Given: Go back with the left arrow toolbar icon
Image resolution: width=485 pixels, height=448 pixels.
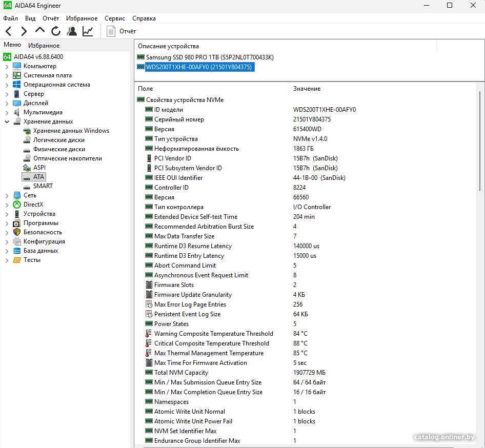Looking at the screenshot, I should point(9,31).
